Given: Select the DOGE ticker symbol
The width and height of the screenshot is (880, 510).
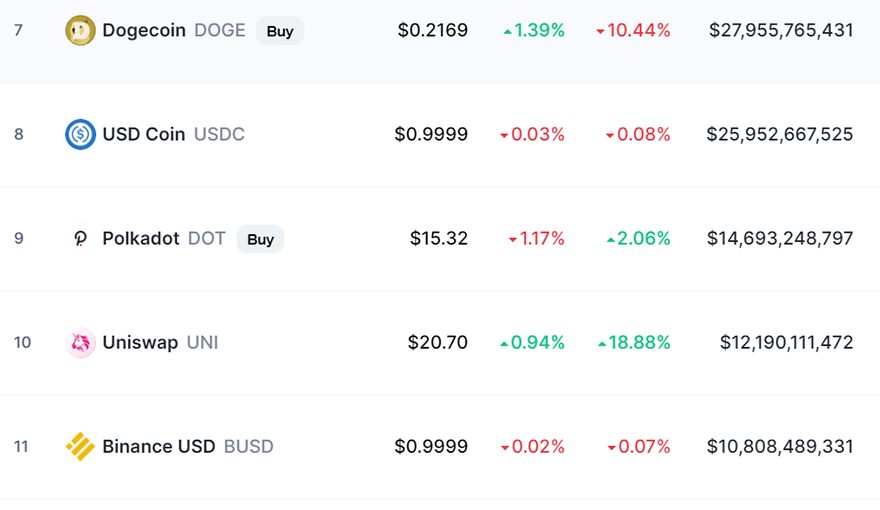Looking at the screenshot, I should 219,30.
